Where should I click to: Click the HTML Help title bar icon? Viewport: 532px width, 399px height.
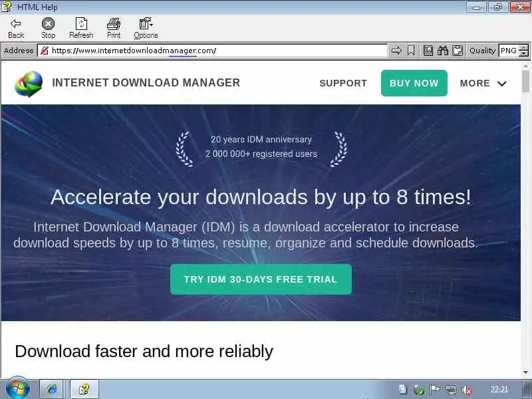click(x=7, y=7)
